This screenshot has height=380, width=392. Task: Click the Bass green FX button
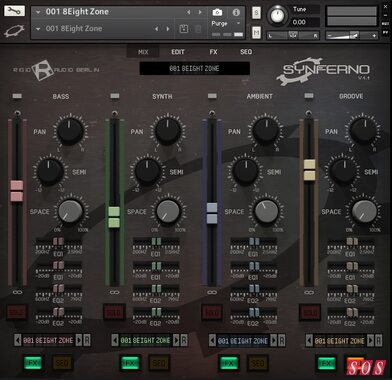click(33, 363)
